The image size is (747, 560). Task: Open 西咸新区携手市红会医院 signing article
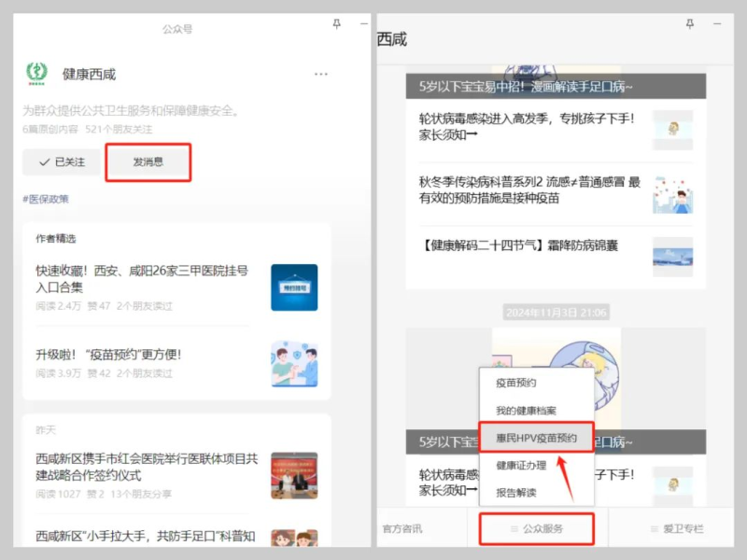(146, 467)
